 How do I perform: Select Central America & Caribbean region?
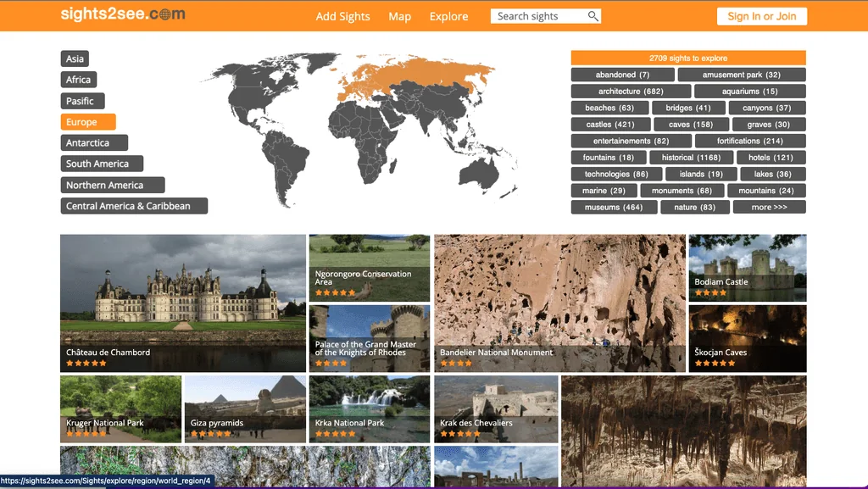(x=134, y=206)
